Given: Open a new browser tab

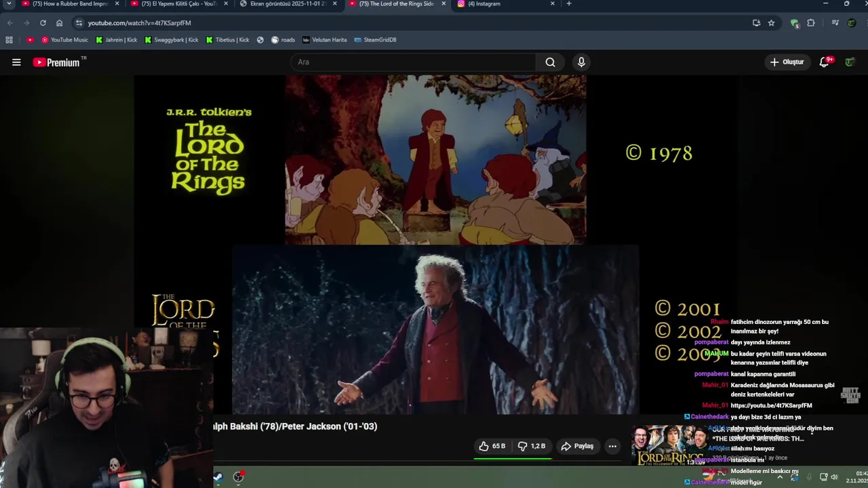Looking at the screenshot, I should pos(569,4).
